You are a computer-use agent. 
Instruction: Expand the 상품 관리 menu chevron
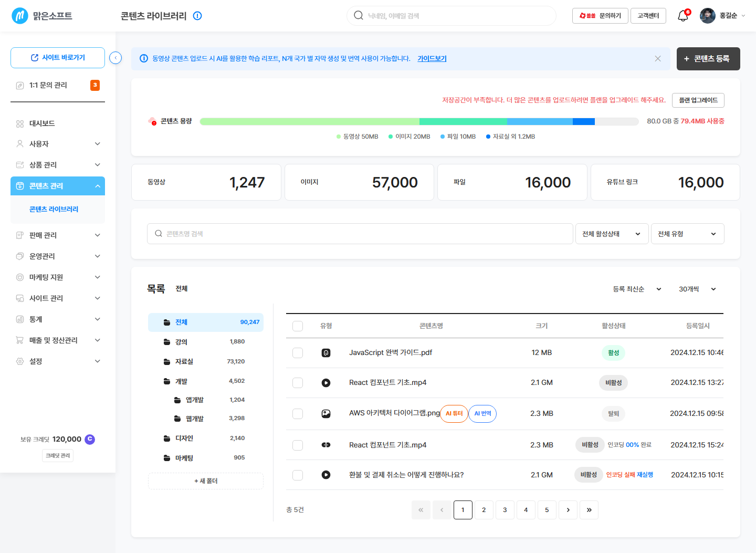click(98, 165)
